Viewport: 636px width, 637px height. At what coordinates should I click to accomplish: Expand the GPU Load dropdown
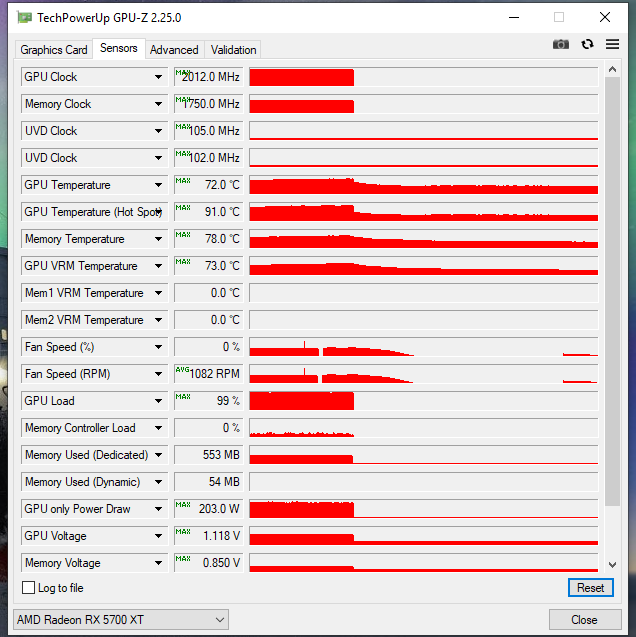tap(158, 401)
